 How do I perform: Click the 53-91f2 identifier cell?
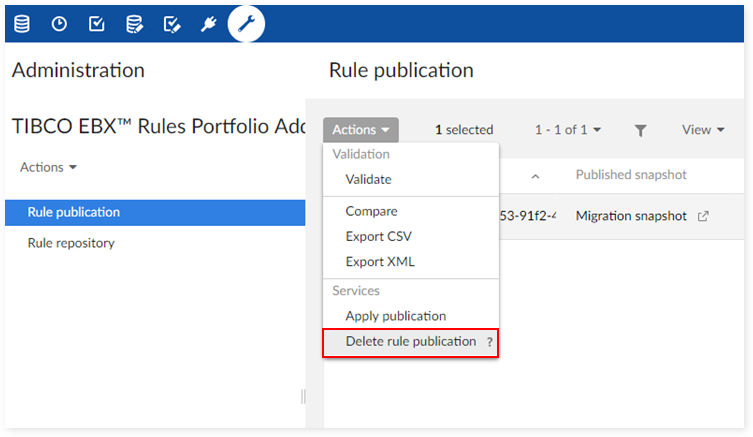click(x=527, y=216)
